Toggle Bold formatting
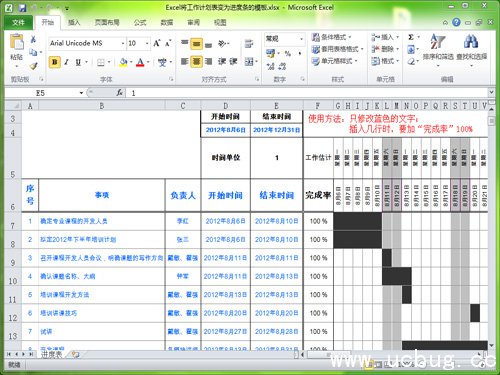This screenshot has width=500, height=375. (x=55, y=62)
